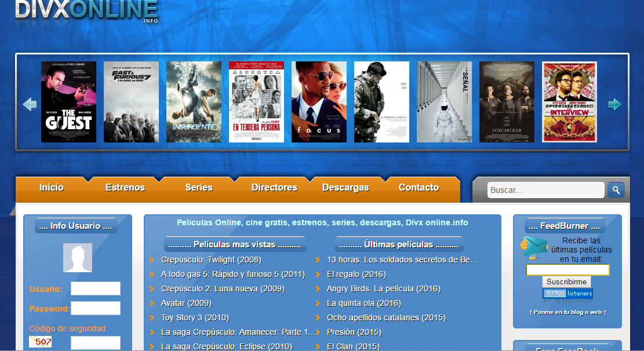Open Ocho apellidos catalanes (2015)
Viewport: 644px width, 351px height.
(x=386, y=318)
